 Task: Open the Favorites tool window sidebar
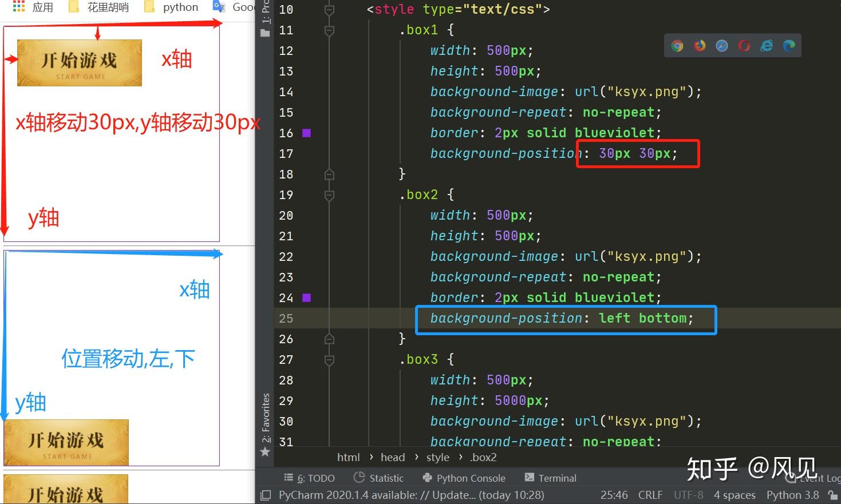pos(264,418)
